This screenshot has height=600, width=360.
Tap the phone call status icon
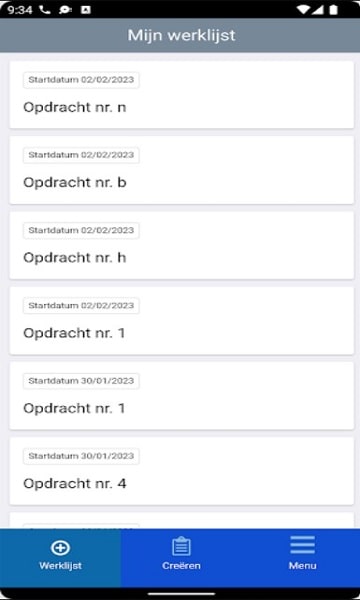[x=45, y=10]
